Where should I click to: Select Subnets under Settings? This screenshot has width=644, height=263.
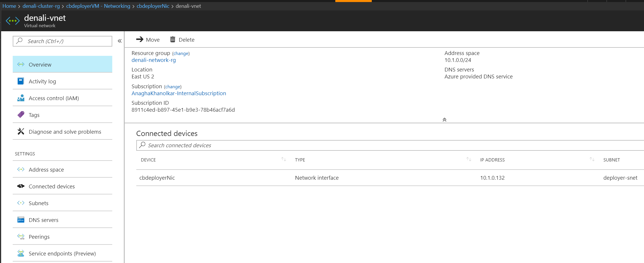click(62, 203)
